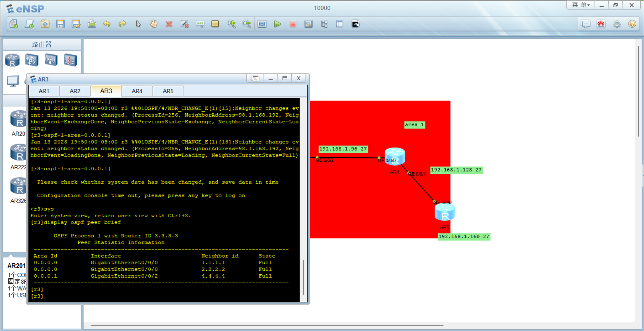Start all devices with green play icon
This screenshot has height=331, width=644.
click(x=278, y=24)
